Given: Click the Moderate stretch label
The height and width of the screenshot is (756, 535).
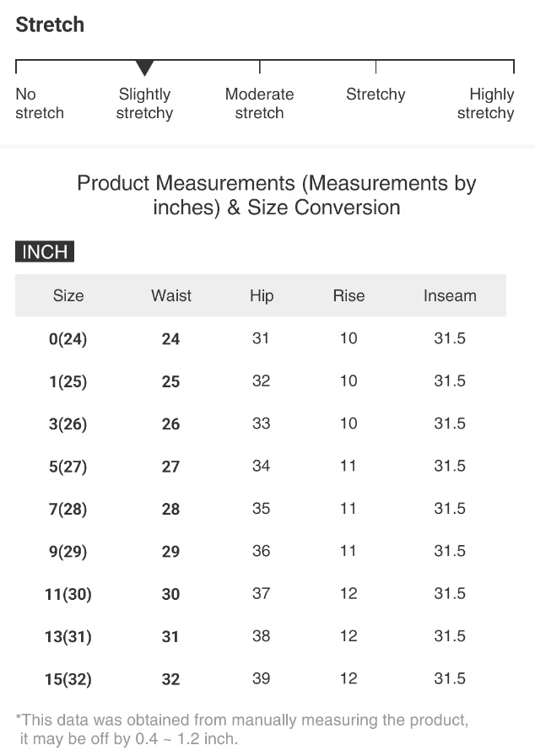Looking at the screenshot, I should 260,104.
